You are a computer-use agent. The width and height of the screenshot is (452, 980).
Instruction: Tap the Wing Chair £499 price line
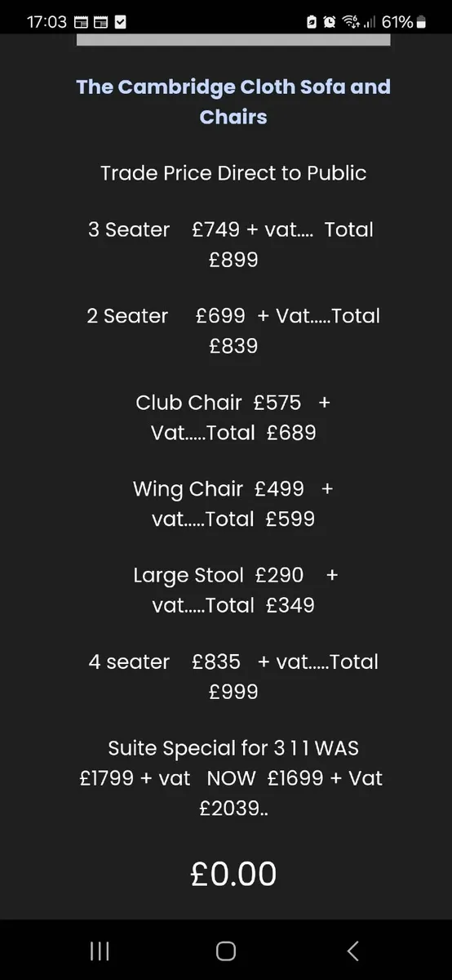(x=233, y=504)
